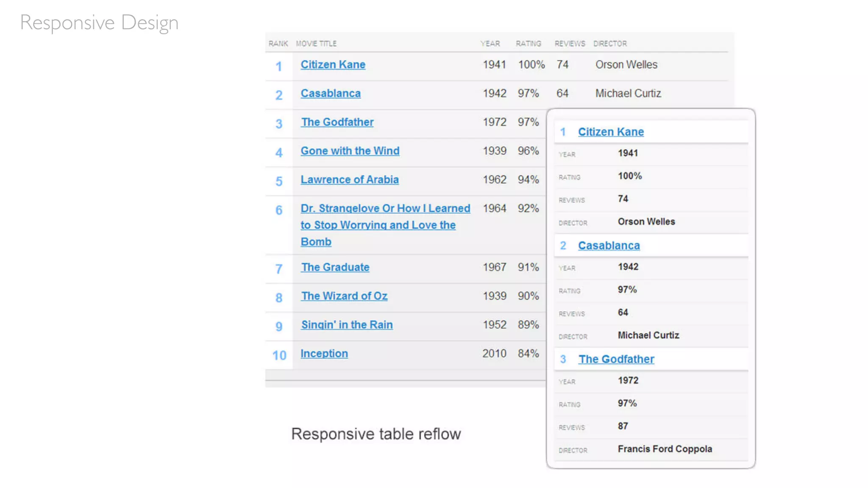Open the Singin' in the Rain link
This screenshot has height=488, width=868.
coord(347,325)
